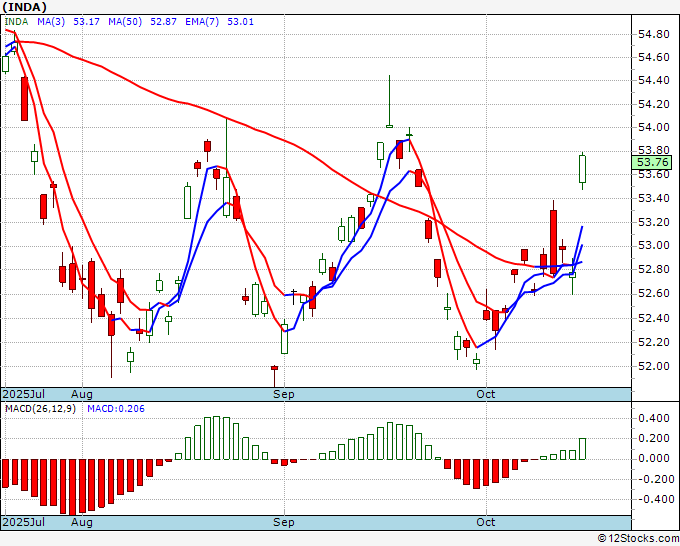Click the 53.40 price axis label
The height and width of the screenshot is (546, 680).
coord(654,199)
